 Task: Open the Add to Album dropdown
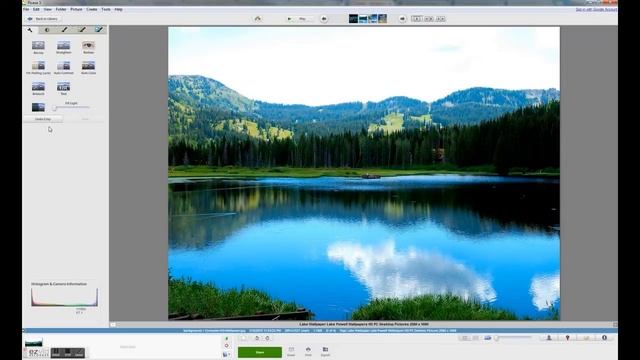pos(226,355)
